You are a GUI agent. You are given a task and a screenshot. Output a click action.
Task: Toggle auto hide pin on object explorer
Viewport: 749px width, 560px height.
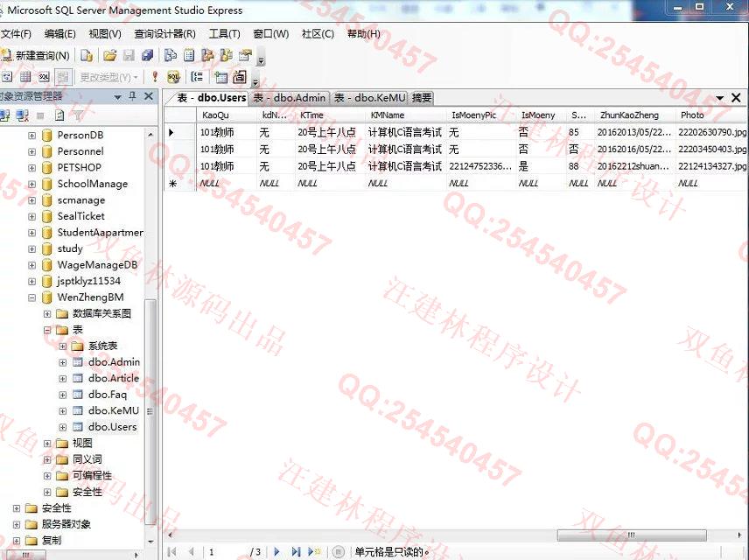[133, 96]
